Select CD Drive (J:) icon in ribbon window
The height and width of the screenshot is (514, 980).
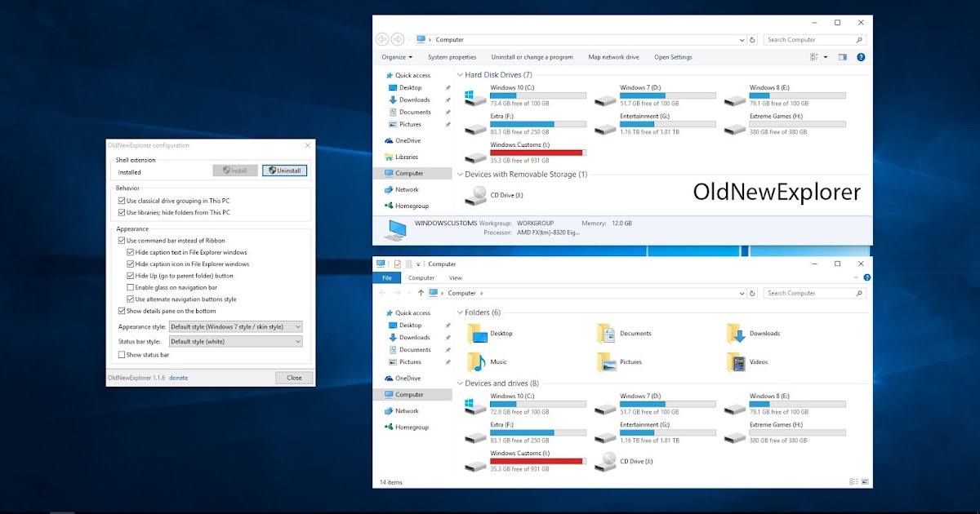coord(605,461)
